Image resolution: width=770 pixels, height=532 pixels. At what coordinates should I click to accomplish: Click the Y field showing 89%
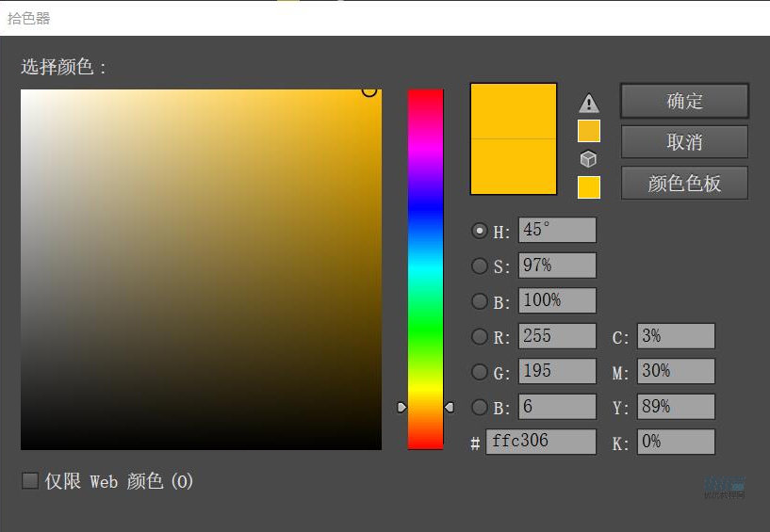(676, 407)
